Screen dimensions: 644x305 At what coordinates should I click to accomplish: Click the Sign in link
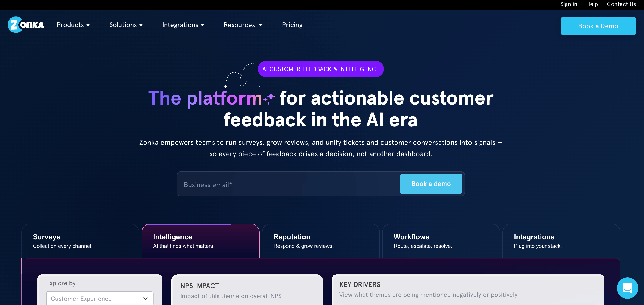[569, 4]
